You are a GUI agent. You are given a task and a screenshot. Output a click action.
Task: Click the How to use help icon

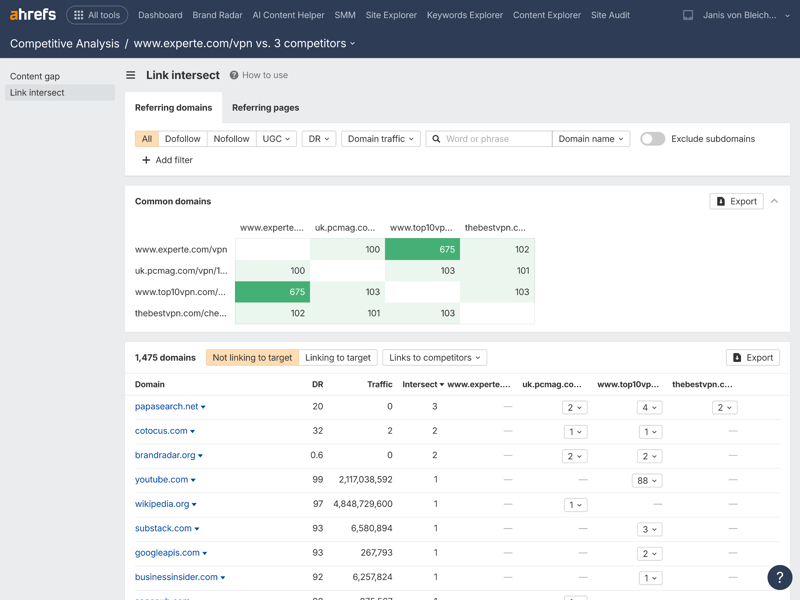[234, 75]
